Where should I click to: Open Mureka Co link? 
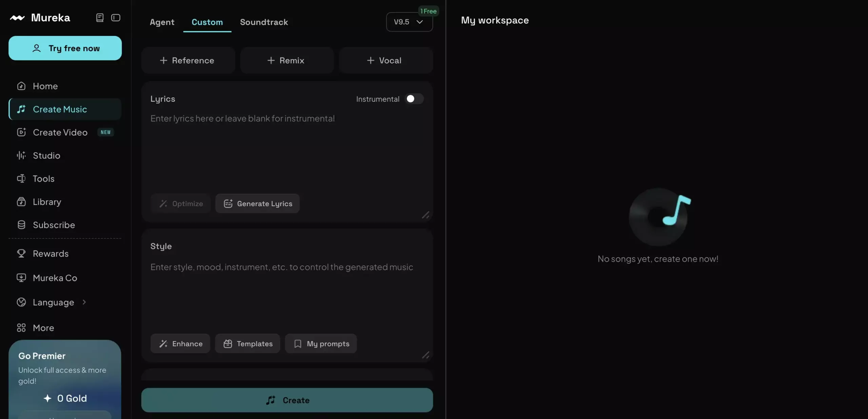point(65,278)
